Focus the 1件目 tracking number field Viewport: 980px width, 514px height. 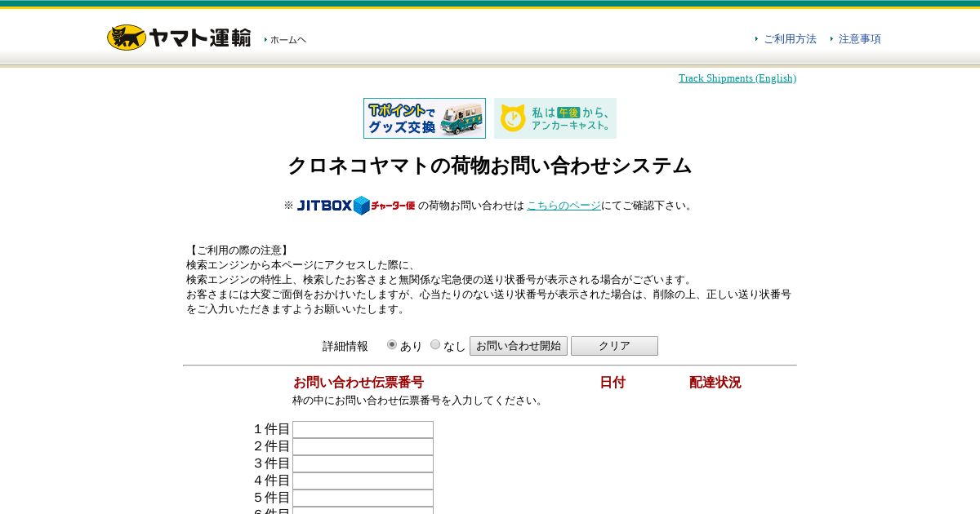pos(363,429)
